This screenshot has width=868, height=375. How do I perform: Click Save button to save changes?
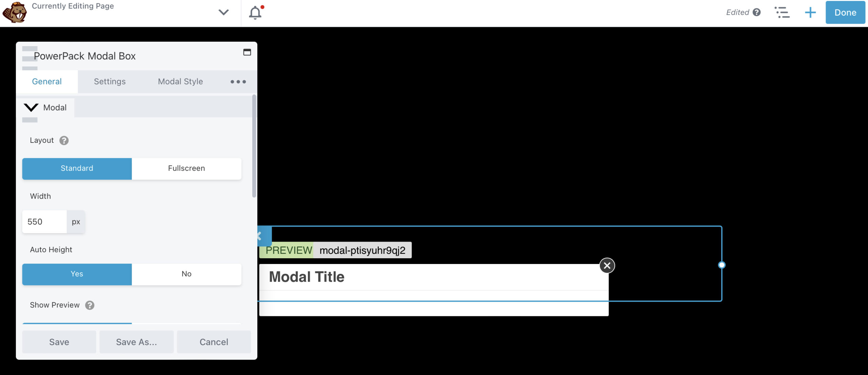point(59,341)
